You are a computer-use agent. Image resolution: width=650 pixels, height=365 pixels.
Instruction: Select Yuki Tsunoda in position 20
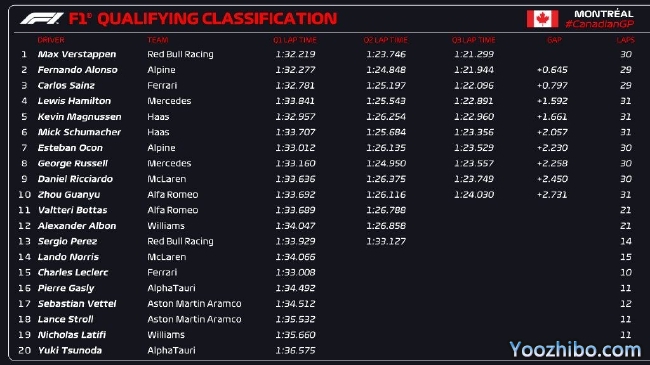coord(70,350)
